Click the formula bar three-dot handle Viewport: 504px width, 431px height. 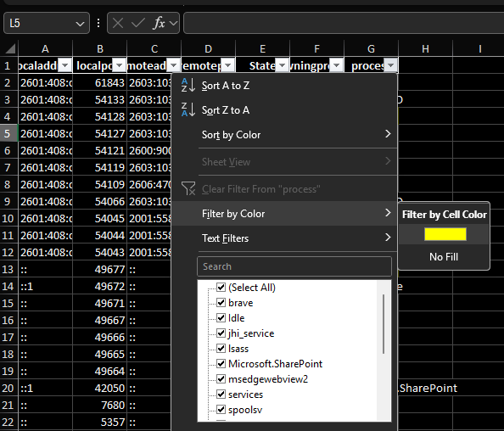click(x=98, y=23)
